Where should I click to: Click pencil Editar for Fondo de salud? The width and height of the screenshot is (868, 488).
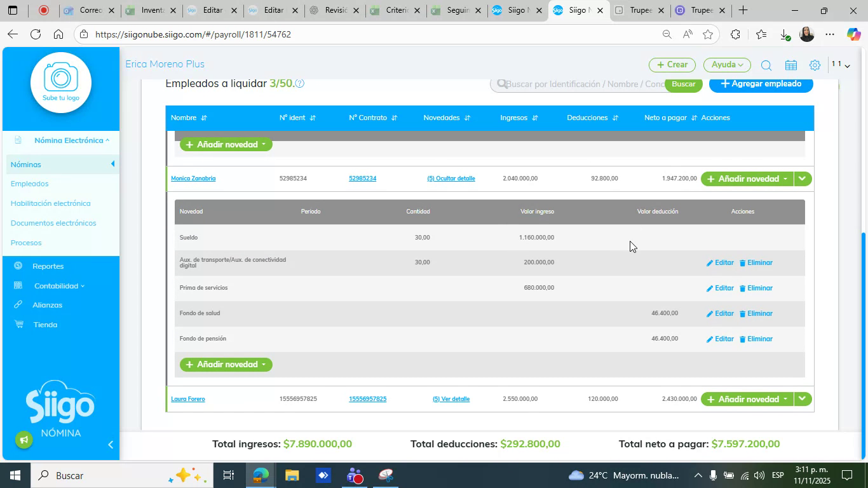click(x=720, y=314)
